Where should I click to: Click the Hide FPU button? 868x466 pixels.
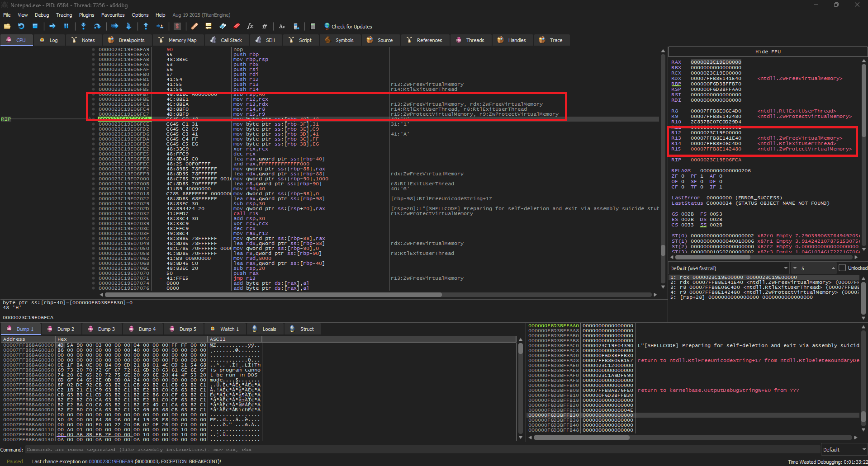point(768,52)
